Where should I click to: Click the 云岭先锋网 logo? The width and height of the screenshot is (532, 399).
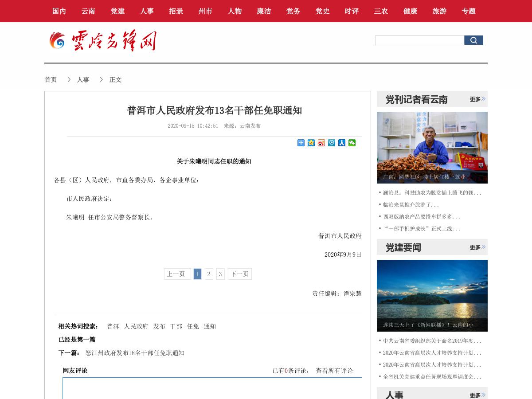102,41
